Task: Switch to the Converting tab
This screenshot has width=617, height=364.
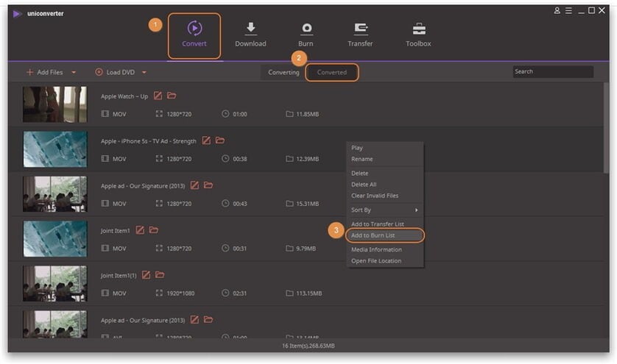Action: (283, 72)
